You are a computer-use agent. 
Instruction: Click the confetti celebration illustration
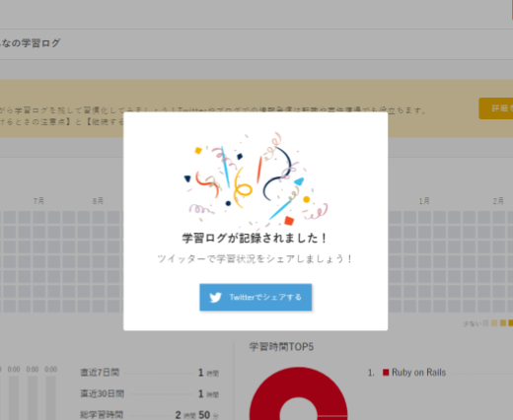[x=256, y=180]
